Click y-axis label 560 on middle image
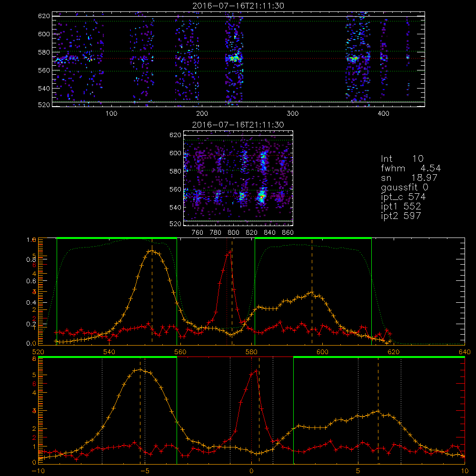The width and height of the screenshot is (476, 476). 175,189
